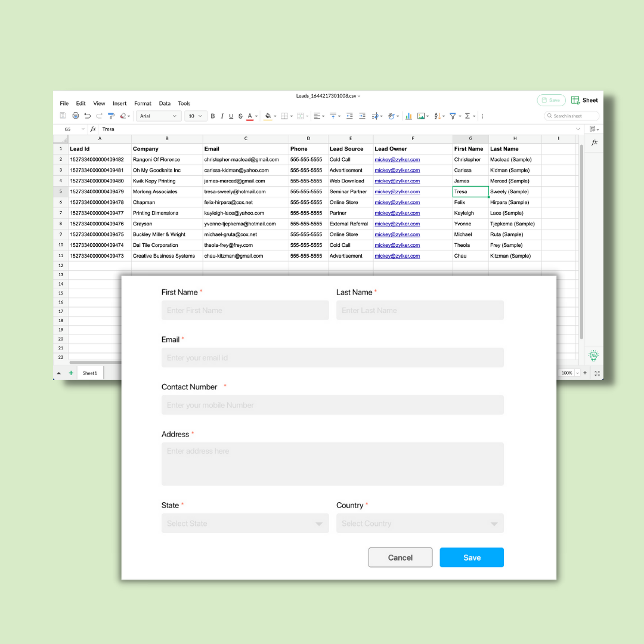Open the fill color picker
This screenshot has width=644, height=644.
click(268, 116)
